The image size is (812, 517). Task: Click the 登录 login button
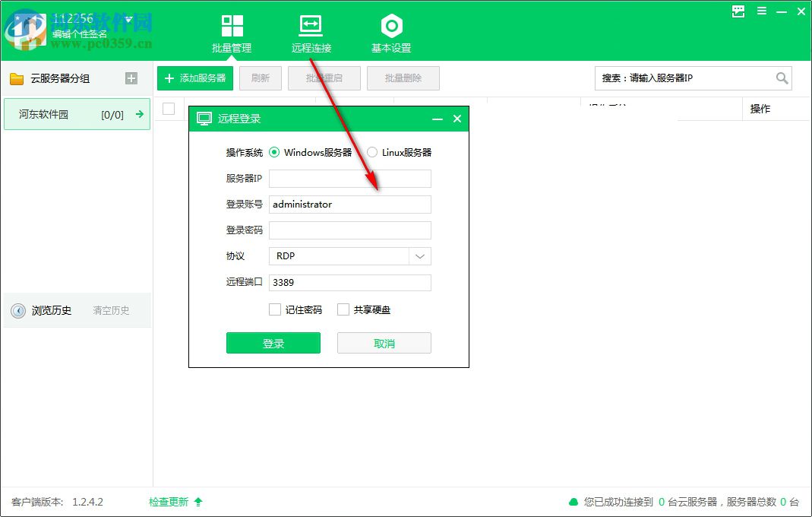click(x=273, y=343)
